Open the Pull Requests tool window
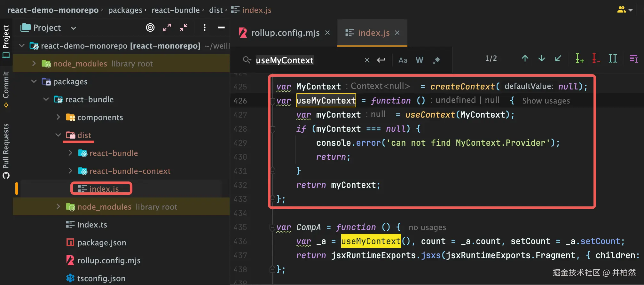The image size is (644, 285). pyautogui.click(x=6, y=151)
